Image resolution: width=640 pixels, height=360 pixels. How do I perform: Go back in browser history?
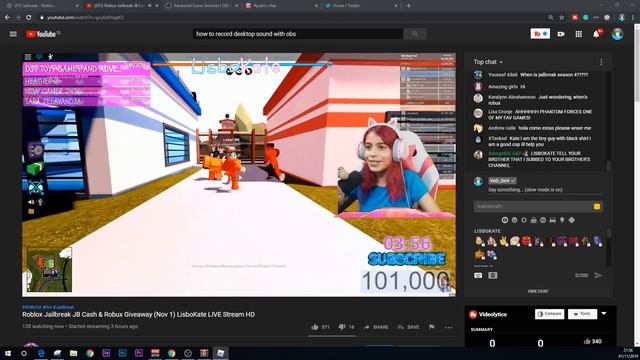coord(7,18)
